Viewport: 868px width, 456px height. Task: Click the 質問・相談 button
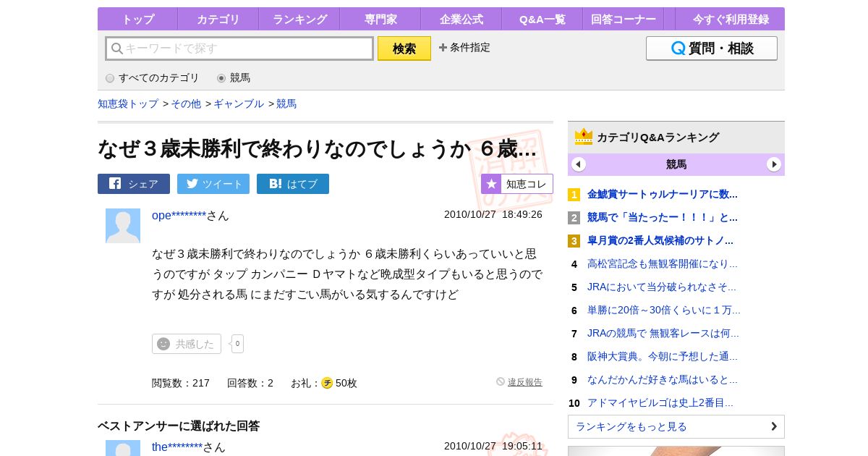(712, 48)
